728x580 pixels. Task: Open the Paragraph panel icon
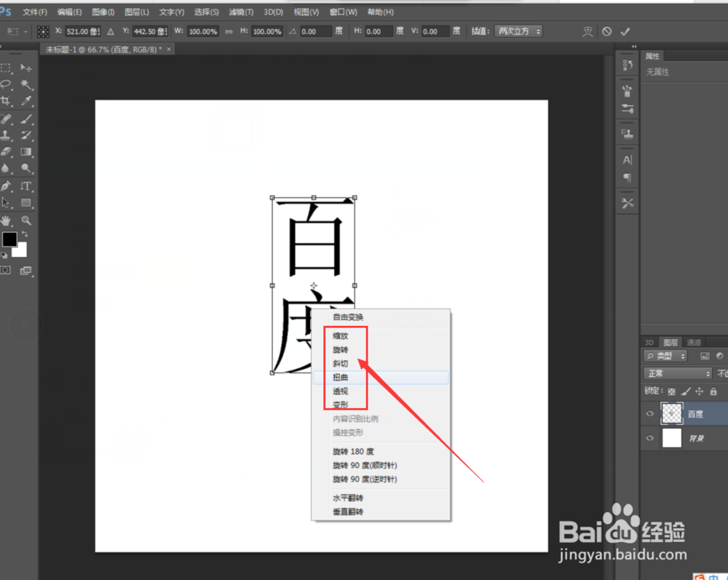tap(628, 178)
